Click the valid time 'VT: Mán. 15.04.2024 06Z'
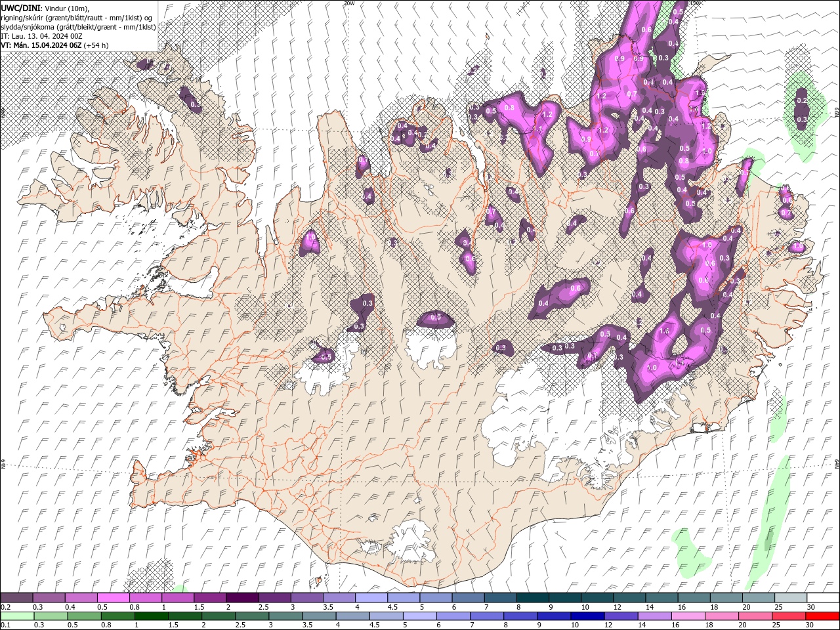This screenshot has height=630, width=840. 41,45
